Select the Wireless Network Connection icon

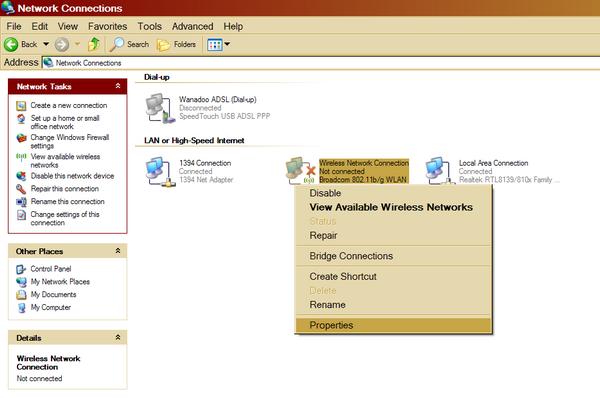click(300, 171)
